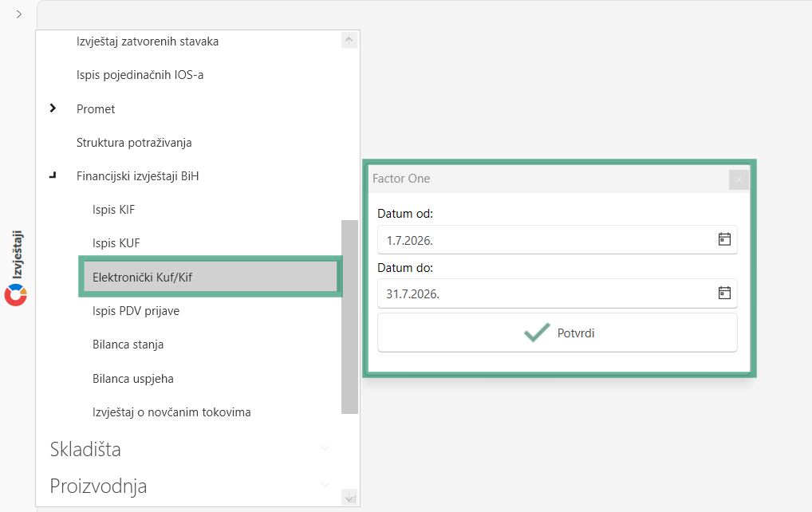Click the menu list vertical scrollbar thumb
Viewport: 812px width, 512px height.
click(x=349, y=317)
